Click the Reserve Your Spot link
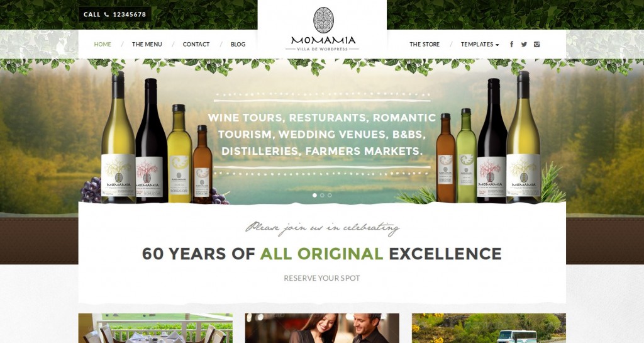This screenshot has width=644, height=343. pos(322,278)
